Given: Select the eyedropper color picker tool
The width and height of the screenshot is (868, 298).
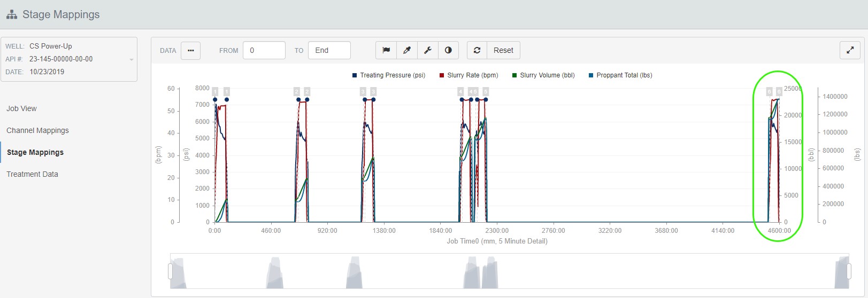Looking at the screenshot, I should click(407, 50).
